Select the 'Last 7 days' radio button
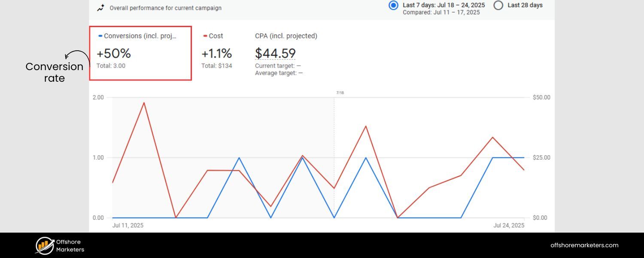This screenshot has height=258, width=644. [x=393, y=5]
